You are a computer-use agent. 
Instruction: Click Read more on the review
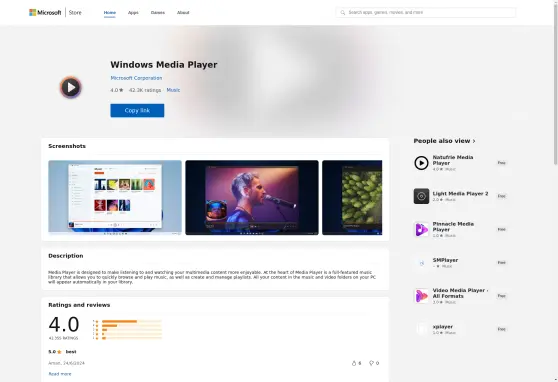(60, 374)
